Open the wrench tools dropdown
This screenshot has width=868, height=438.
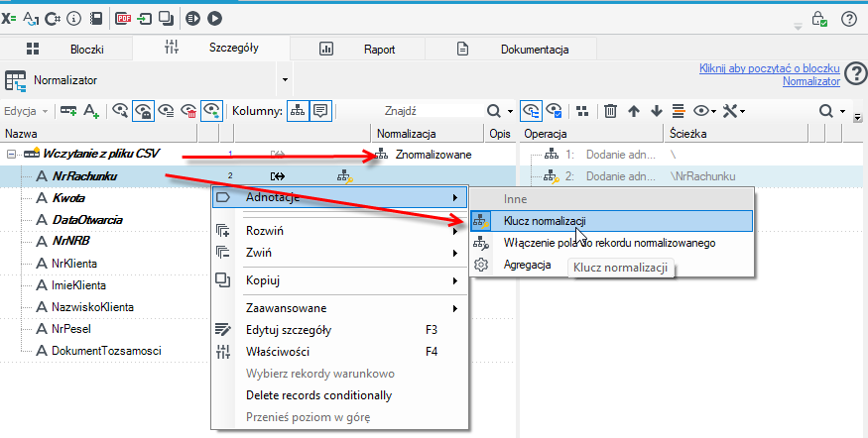click(x=734, y=111)
